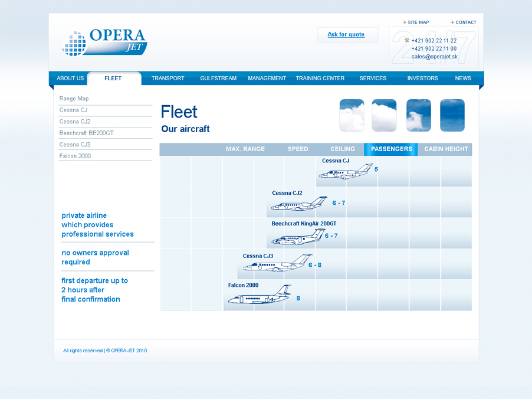Select the Passengers tab

click(x=391, y=149)
